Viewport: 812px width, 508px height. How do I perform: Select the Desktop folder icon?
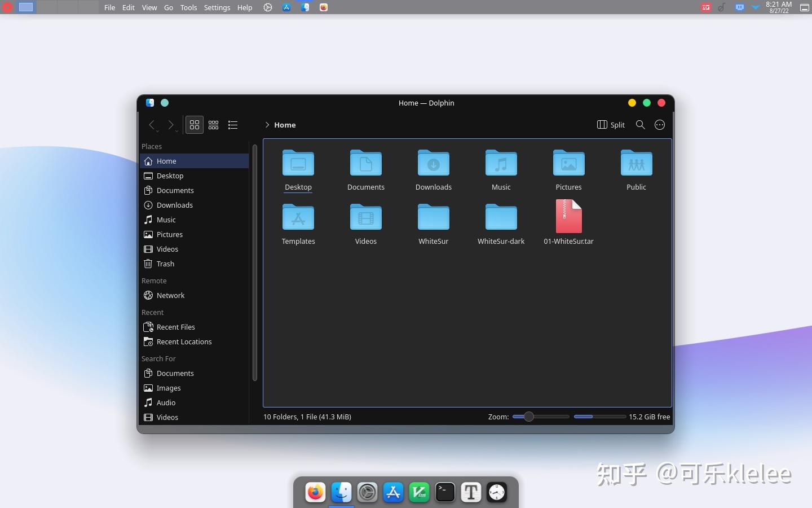pyautogui.click(x=298, y=164)
